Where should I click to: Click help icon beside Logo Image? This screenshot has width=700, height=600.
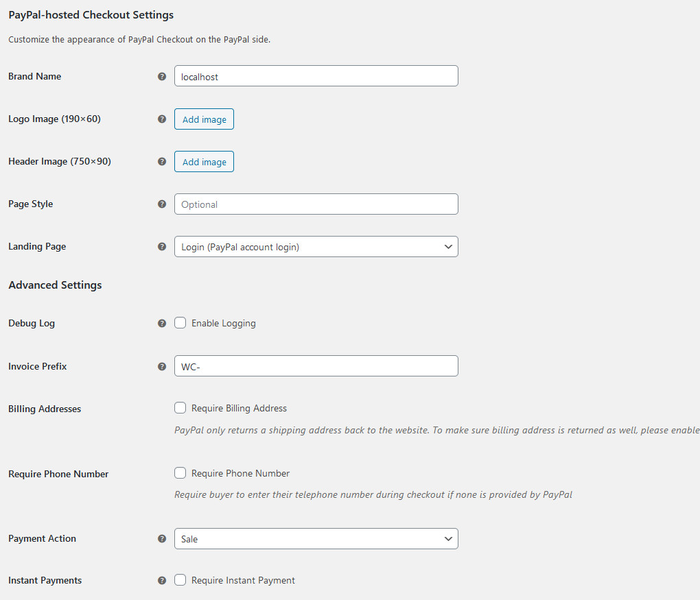[x=162, y=119]
